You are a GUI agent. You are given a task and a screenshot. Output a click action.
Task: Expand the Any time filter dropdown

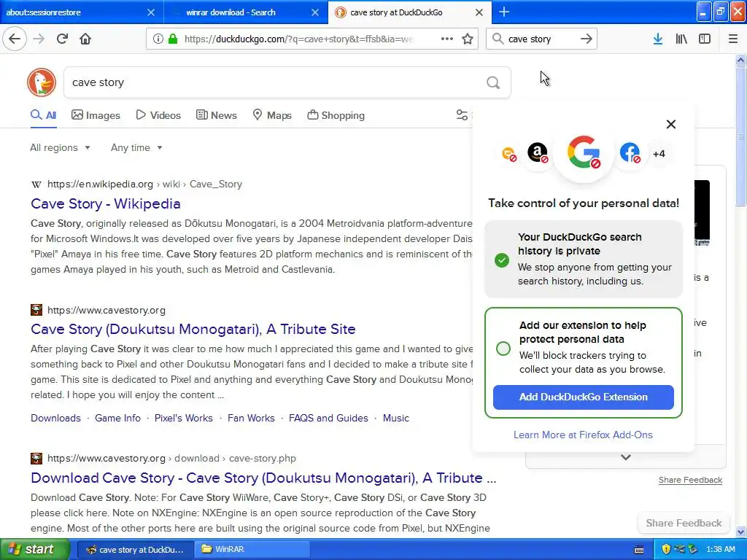click(x=136, y=147)
